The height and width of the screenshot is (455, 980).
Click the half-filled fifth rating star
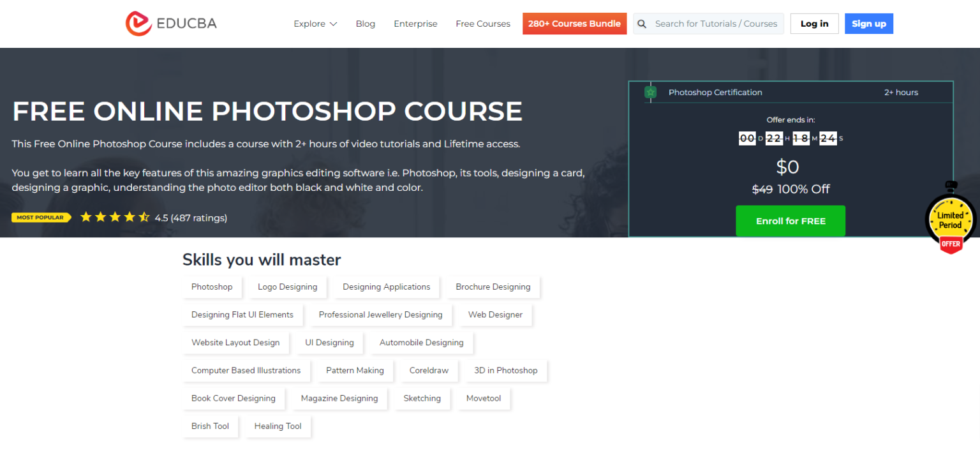point(144,217)
